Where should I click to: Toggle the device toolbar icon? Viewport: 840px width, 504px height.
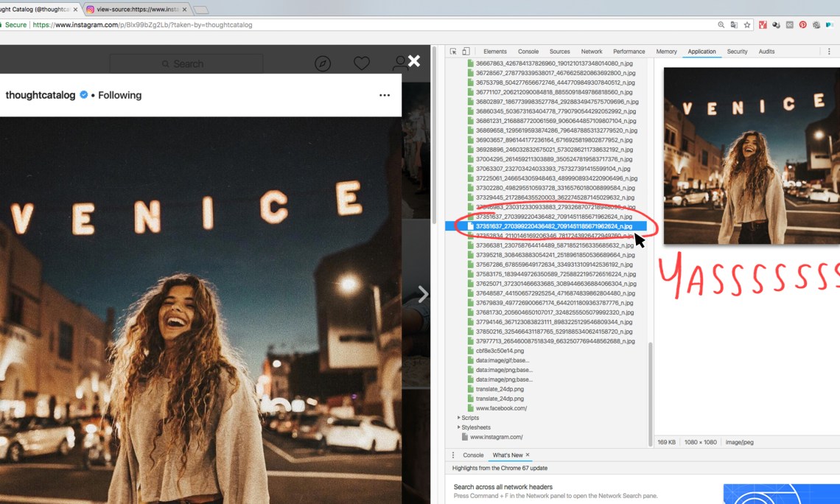pos(466,52)
